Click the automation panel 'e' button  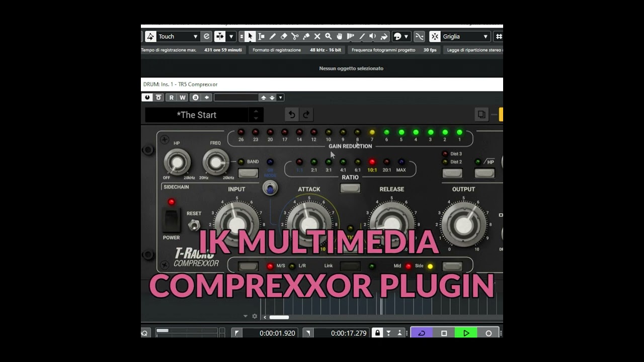pos(206,36)
